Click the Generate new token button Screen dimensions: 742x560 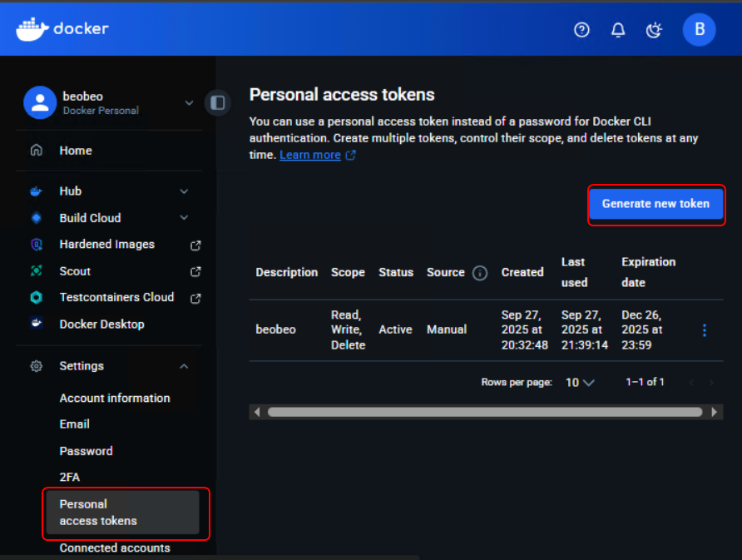click(x=655, y=204)
